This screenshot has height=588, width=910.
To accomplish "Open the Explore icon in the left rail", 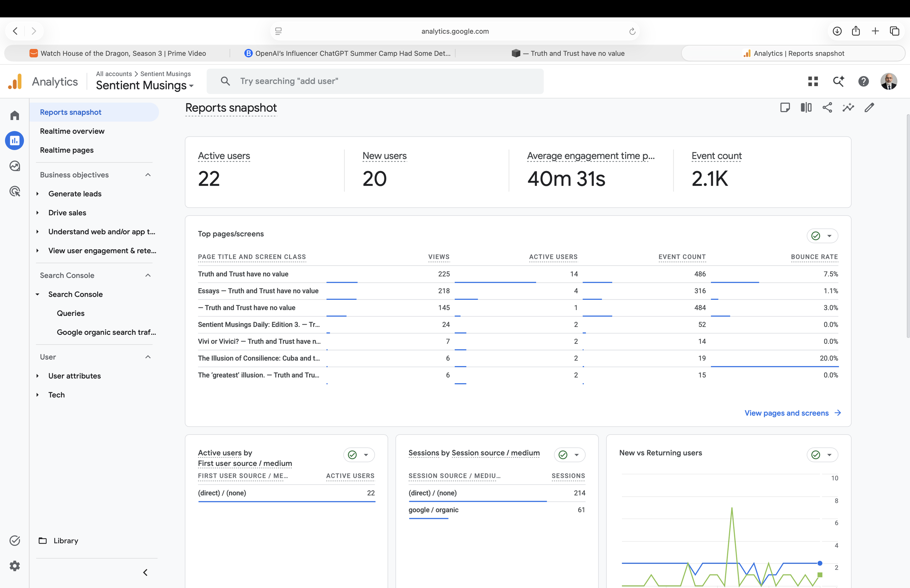I will 15,166.
